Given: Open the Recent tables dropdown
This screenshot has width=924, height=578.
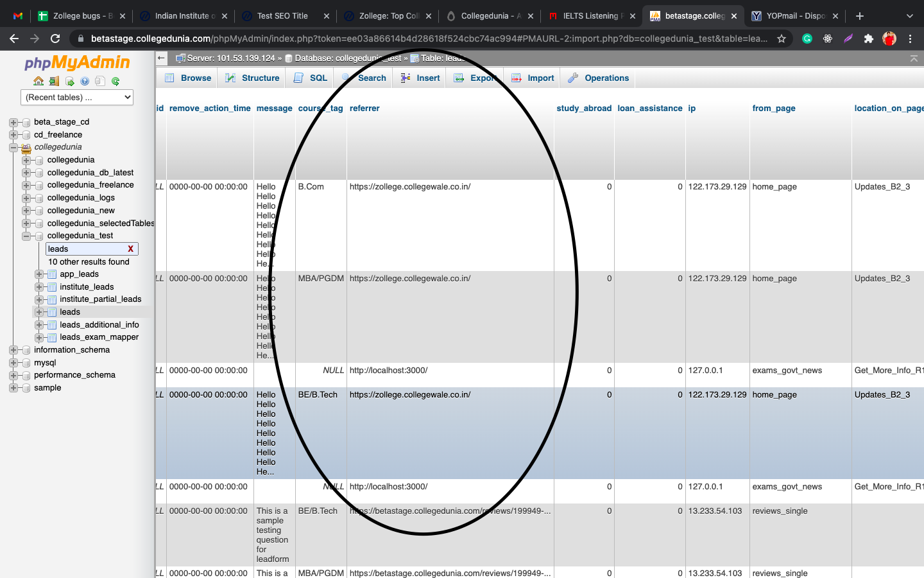Looking at the screenshot, I should point(77,98).
